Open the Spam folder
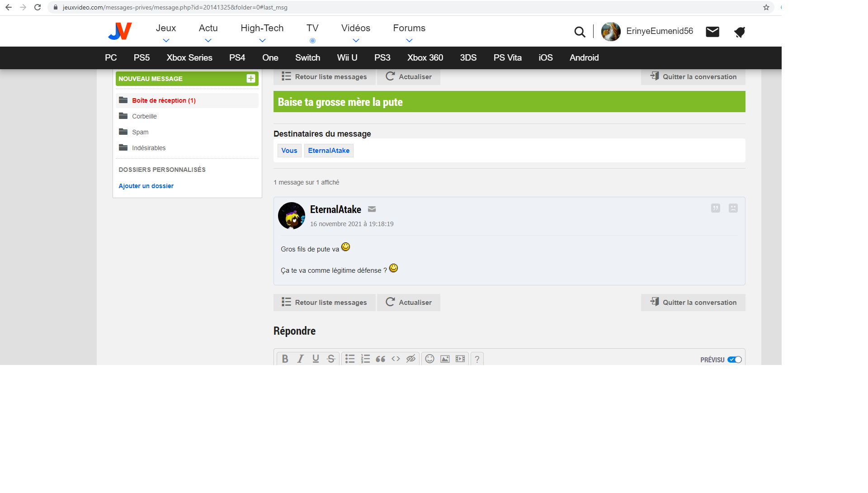868x493 pixels. [140, 132]
